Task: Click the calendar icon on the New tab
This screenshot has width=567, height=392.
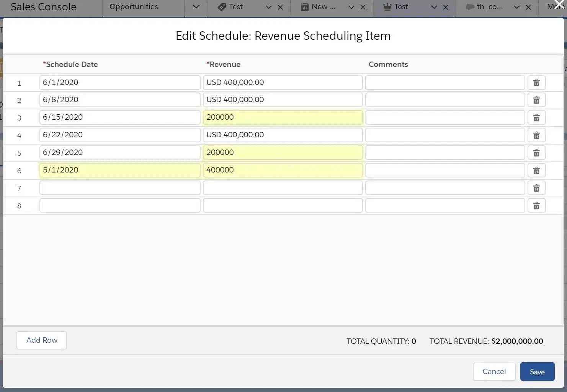Action: click(x=304, y=7)
